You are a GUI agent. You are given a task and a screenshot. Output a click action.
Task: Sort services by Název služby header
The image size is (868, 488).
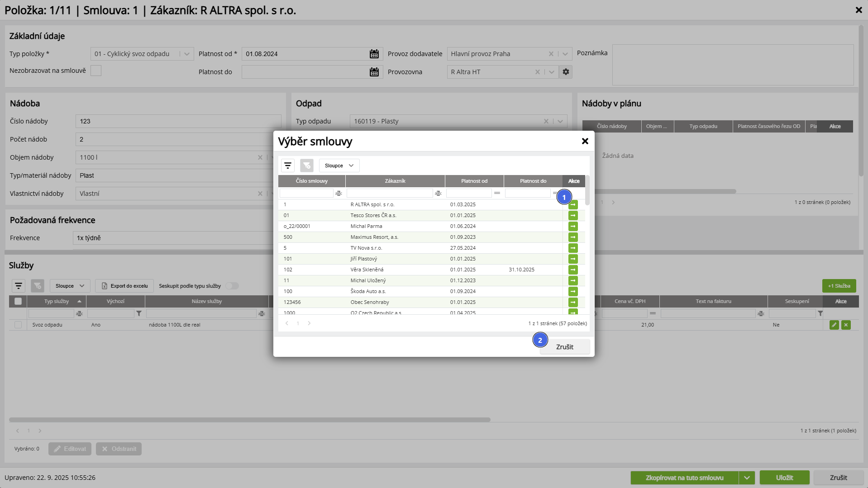pyautogui.click(x=207, y=301)
